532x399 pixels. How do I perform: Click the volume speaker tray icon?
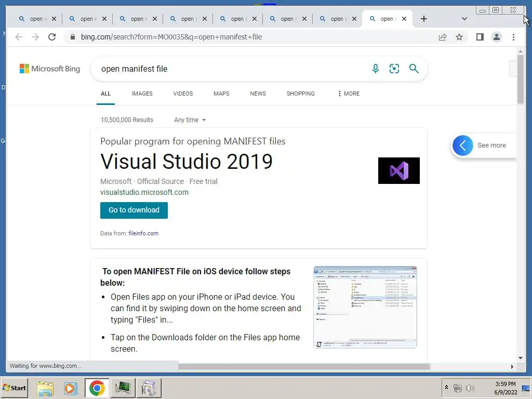tap(470, 388)
